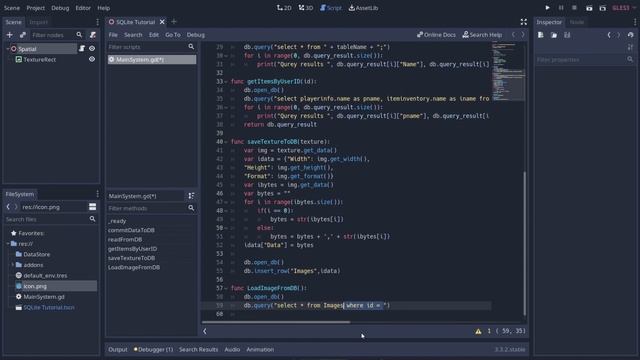Screen dimensions: 640x360
Task: Instance a child scene link icon
Action: coord(23,35)
